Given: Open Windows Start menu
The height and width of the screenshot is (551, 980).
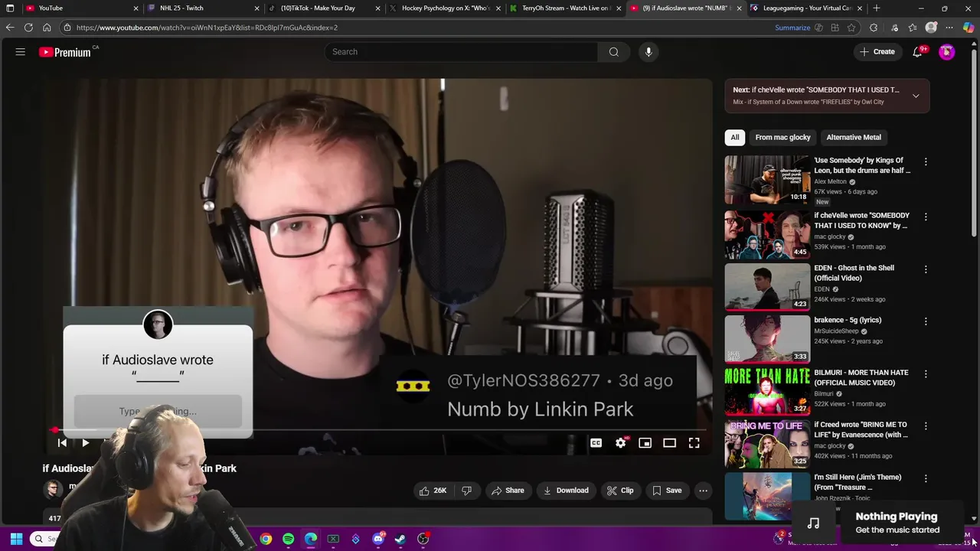Looking at the screenshot, I should [x=16, y=539].
